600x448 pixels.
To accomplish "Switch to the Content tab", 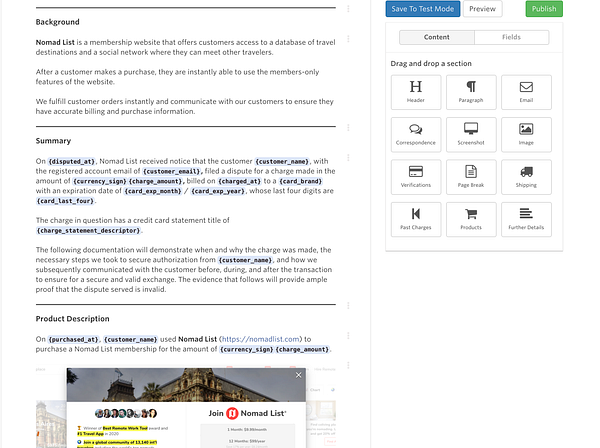I will 437,37.
